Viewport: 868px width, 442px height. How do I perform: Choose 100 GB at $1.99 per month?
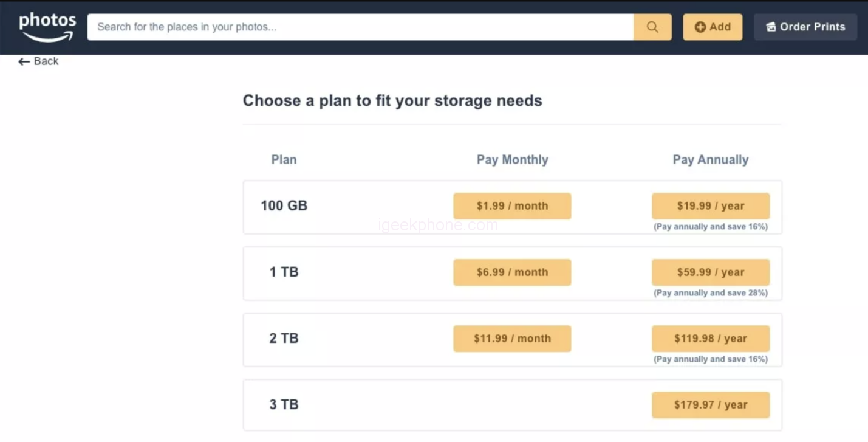point(512,206)
